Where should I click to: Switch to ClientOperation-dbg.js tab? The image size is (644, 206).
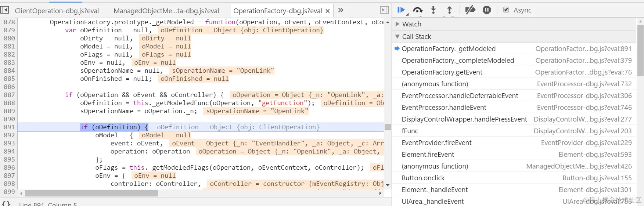(57, 11)
